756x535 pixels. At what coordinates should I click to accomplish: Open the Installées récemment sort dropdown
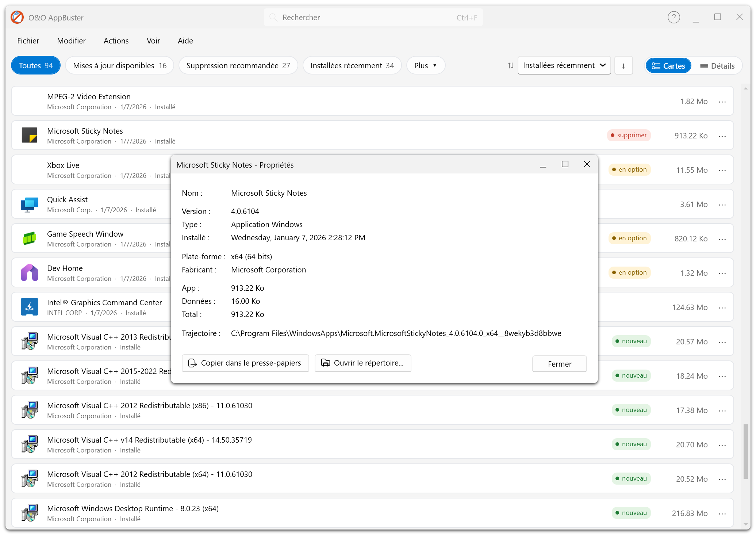(x=564, y=65)
